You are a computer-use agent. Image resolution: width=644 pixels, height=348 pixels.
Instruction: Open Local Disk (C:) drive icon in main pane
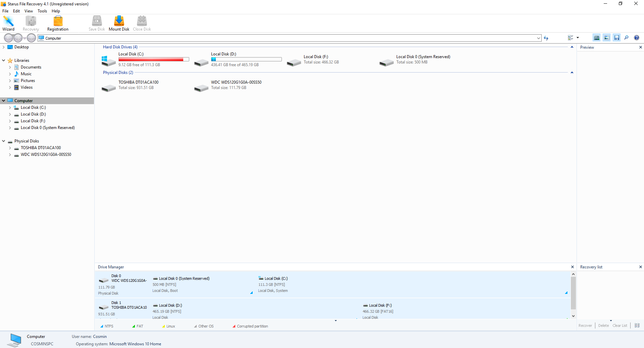click(109, 61)
